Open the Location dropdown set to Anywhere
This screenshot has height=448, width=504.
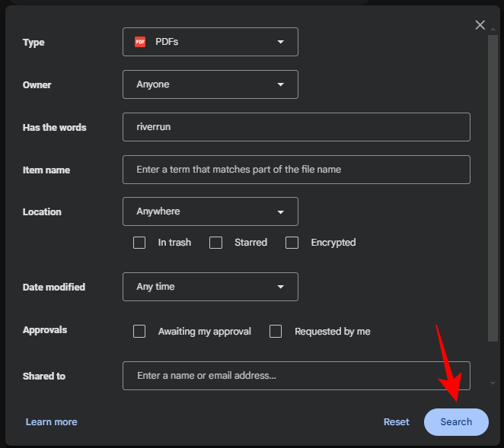[x=210, y=211]
